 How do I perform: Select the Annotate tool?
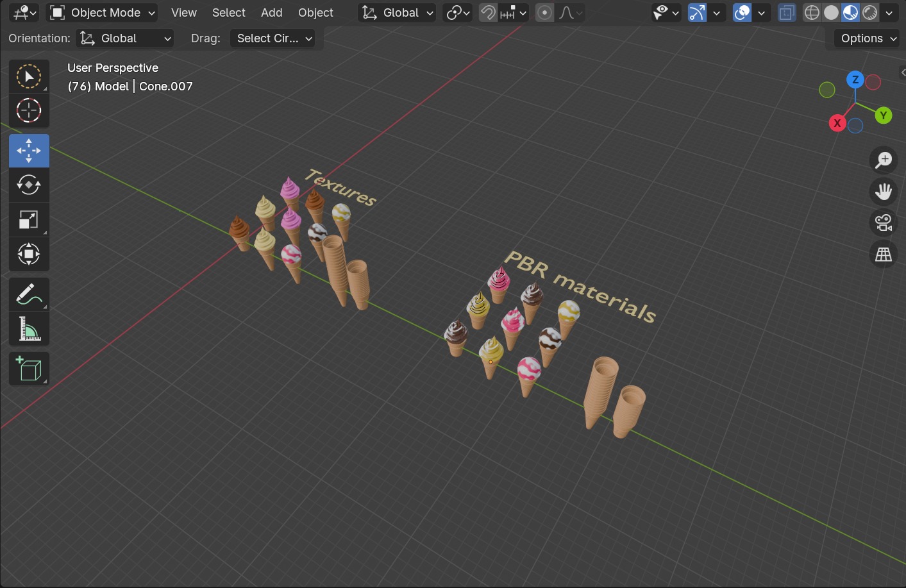[x=29, y=294]
